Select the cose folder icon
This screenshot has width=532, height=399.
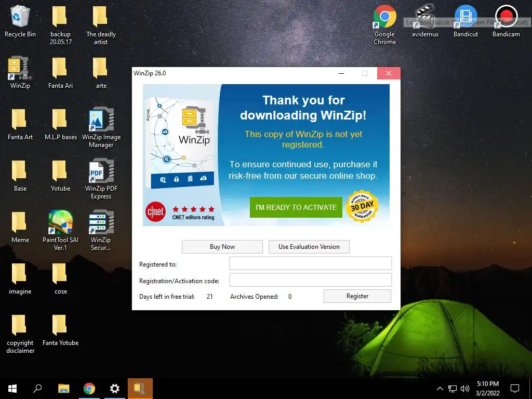pos(60,279)
